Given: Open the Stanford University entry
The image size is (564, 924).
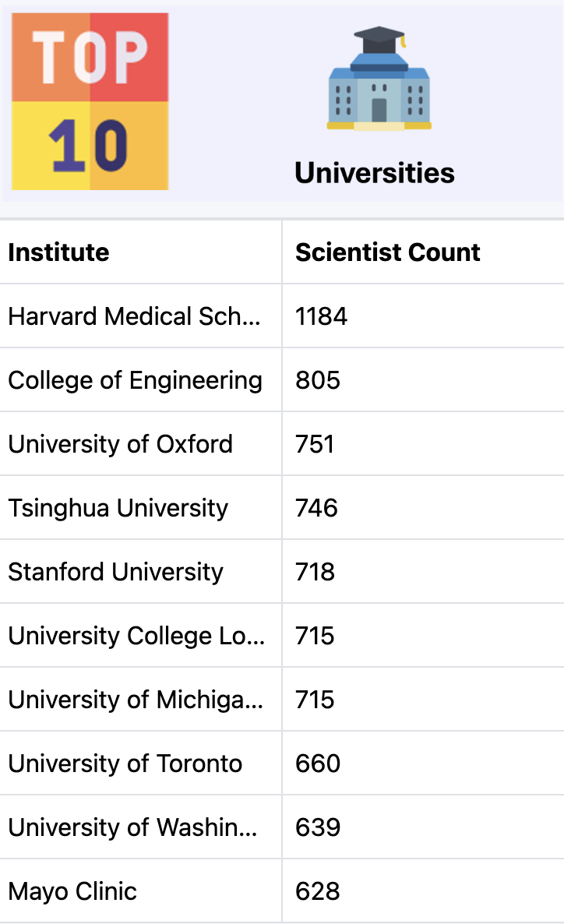Looking at the screenshot, I should coord(115,572).
